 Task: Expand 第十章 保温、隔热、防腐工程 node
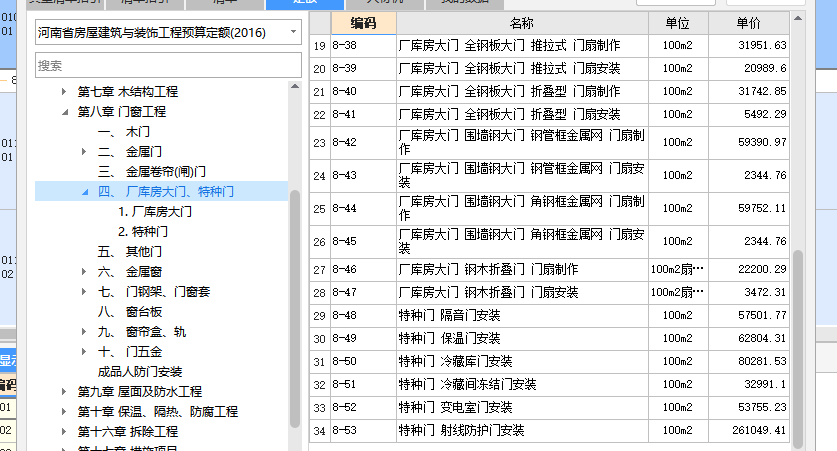(x=64, y=412)
